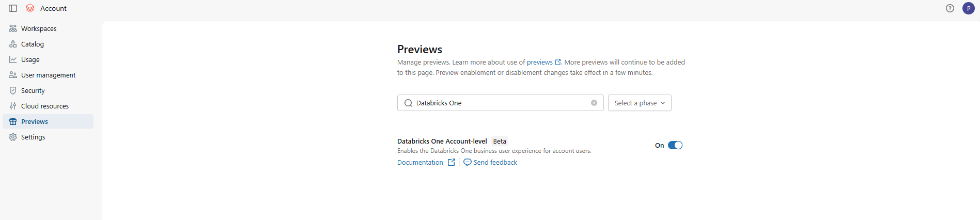This screenshot has height=220, width=980.
Task: Click the User management people icon
Action: [13, 75]
